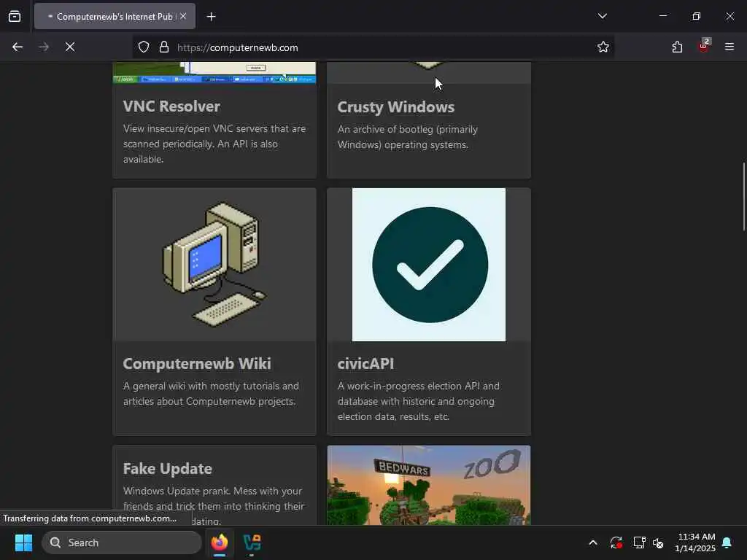Click the Crusty Windows description text
747x560 pixels.
(x=408, y=137)
